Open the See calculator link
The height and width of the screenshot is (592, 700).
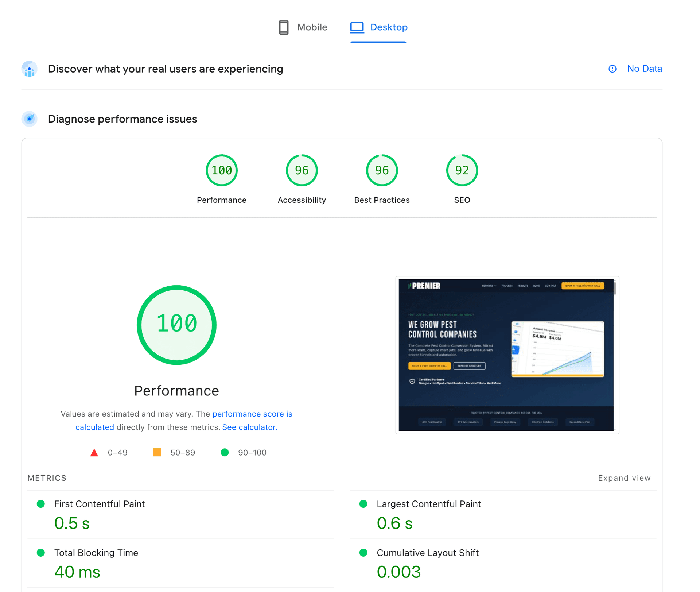point(249,427)
